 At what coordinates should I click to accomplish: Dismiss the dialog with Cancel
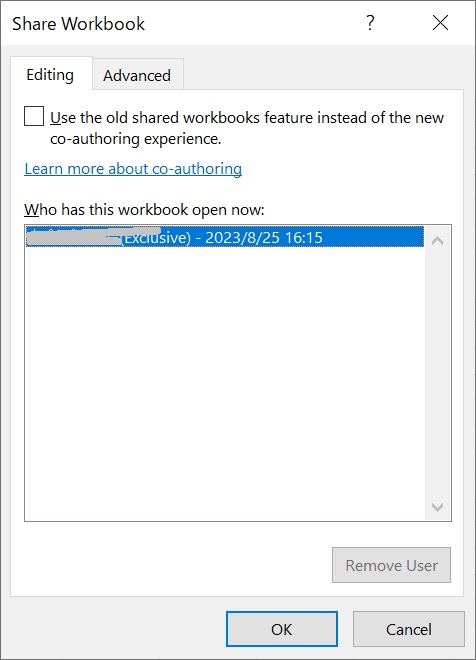point(409,629)
